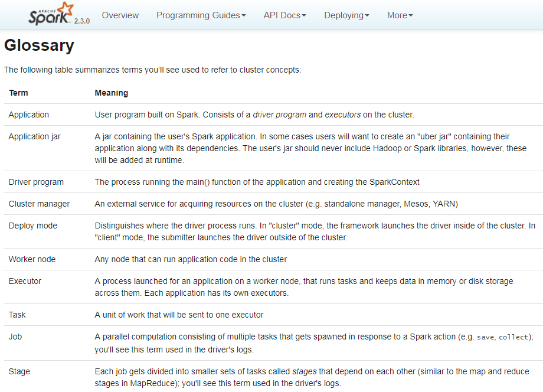Click the Application jar table entry
The image size is (543, 392).
(34, 136)
